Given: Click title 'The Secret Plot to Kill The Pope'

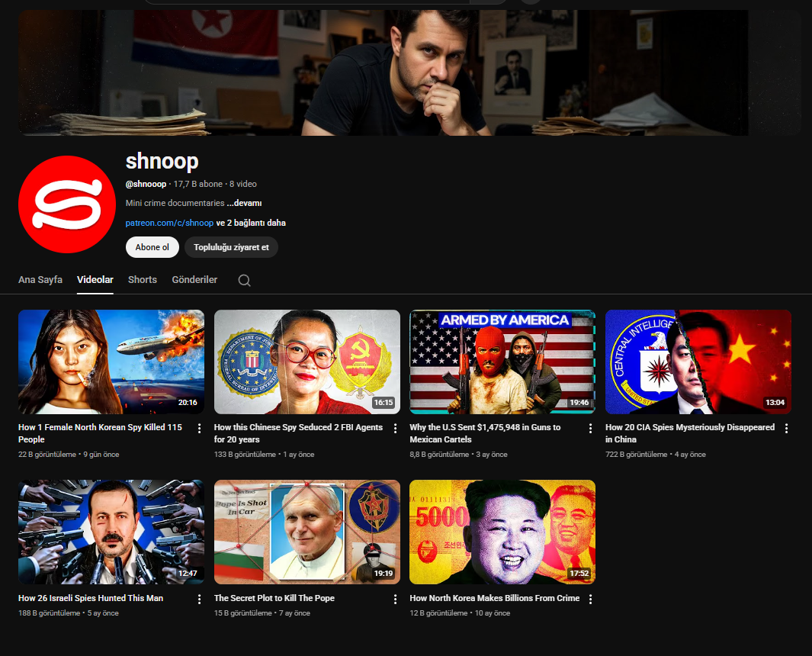Looking at the screenshot, I should click(x=274, y=598).
